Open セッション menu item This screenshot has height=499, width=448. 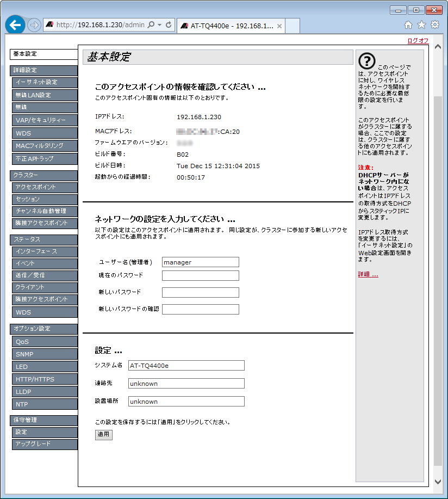[45, 199]
